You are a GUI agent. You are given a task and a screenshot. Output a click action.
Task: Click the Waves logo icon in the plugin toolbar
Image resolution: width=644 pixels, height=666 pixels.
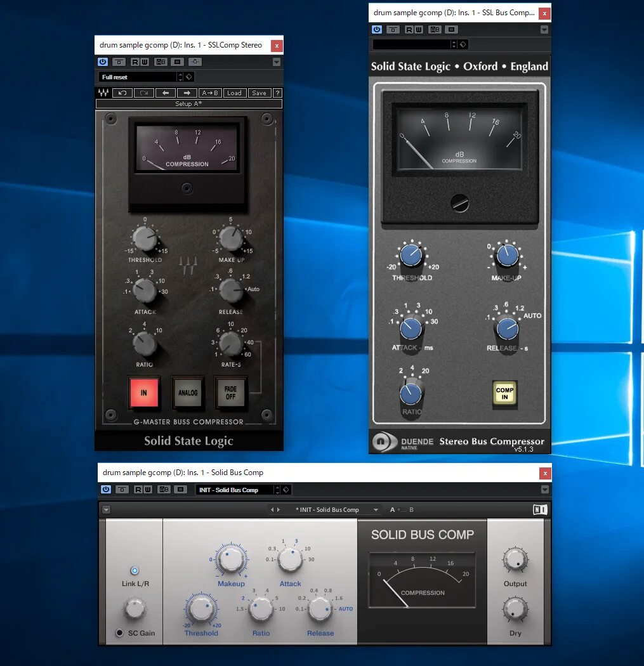(x=103, y=93)
